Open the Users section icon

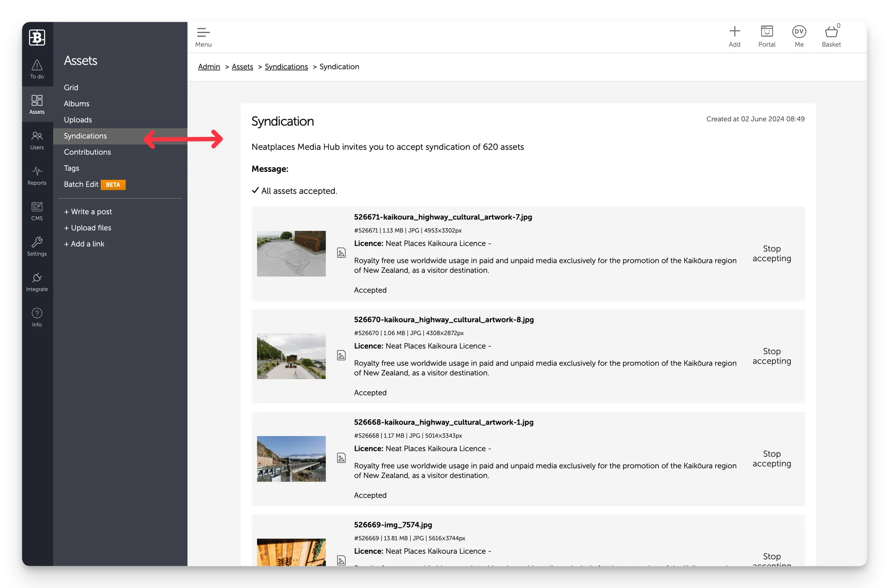coord(37,140)
